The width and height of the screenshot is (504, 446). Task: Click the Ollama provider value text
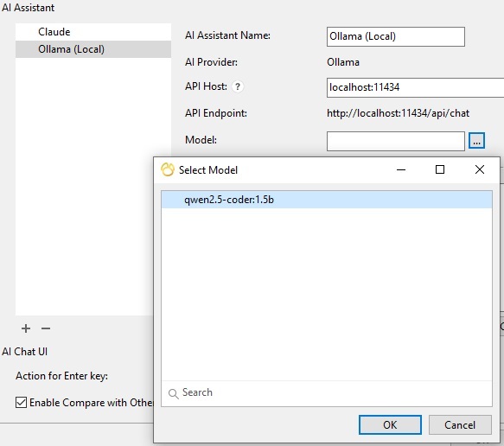tap(343, 62)
